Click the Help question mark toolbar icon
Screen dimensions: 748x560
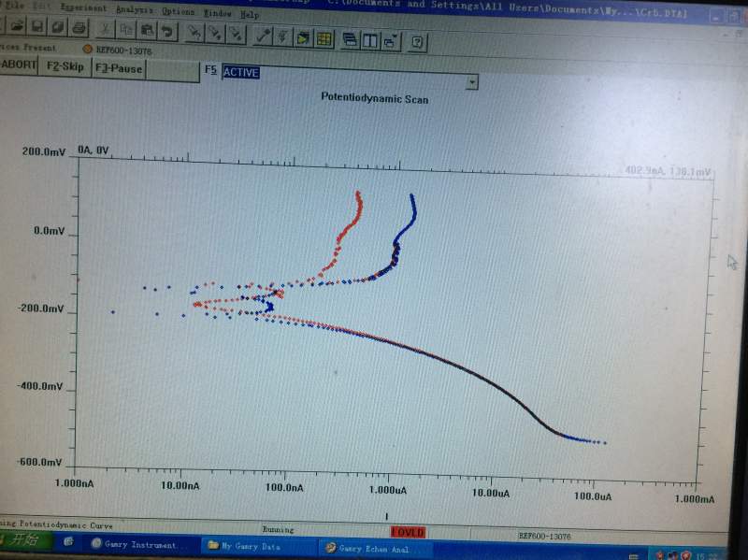coord(417,42)
